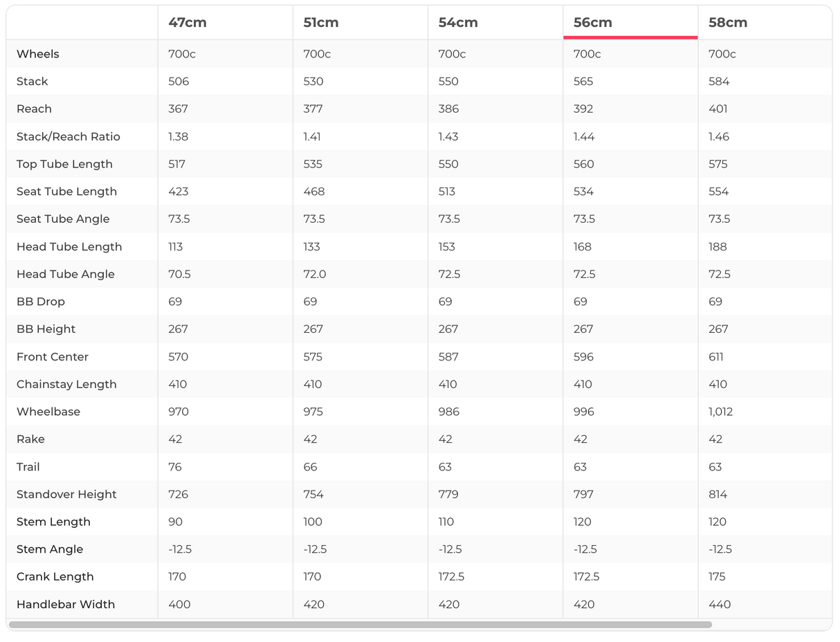This screenshot has height=642, width=840.
Task: Click the Wheels row label
Action: (x=38, y=54)
